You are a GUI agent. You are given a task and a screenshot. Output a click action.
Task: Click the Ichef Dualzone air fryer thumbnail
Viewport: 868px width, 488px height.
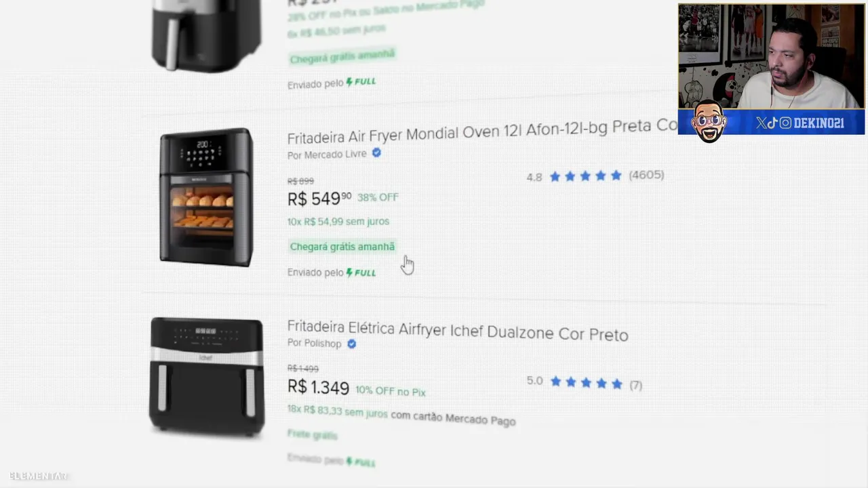pyautogui.click(x=207, y=377)
